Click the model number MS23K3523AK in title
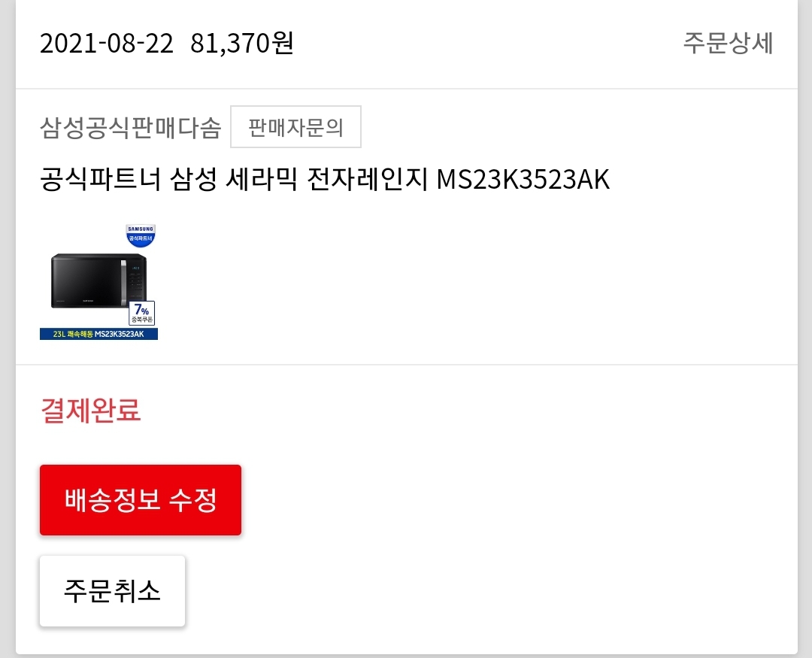This screenshot has width=812, height=658. pyautogui.click(x=523, y=180)
